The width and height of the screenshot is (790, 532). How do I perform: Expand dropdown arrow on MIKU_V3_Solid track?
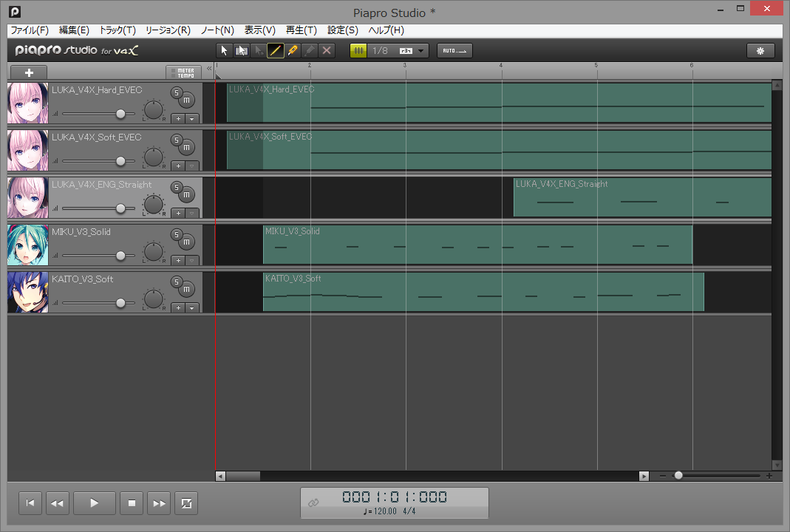tap(192, 261)
